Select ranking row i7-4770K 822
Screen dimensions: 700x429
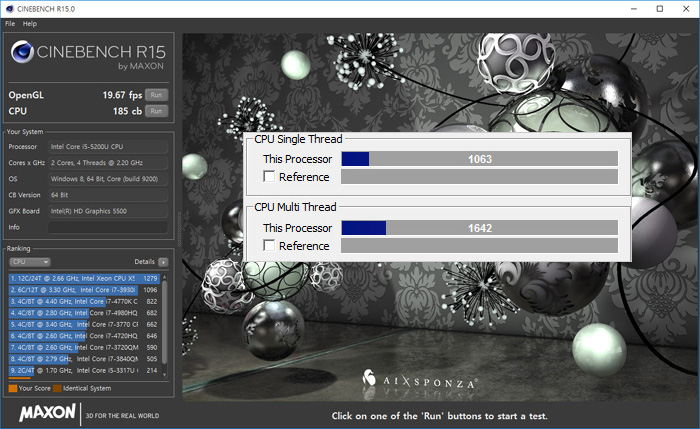click(83, 302)
